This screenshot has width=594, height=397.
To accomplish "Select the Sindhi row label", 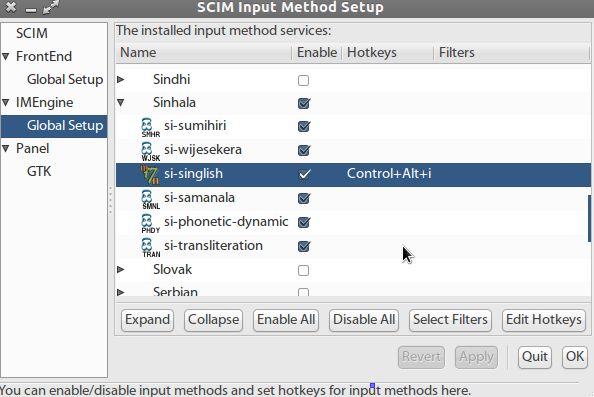I will click(172, 80).
